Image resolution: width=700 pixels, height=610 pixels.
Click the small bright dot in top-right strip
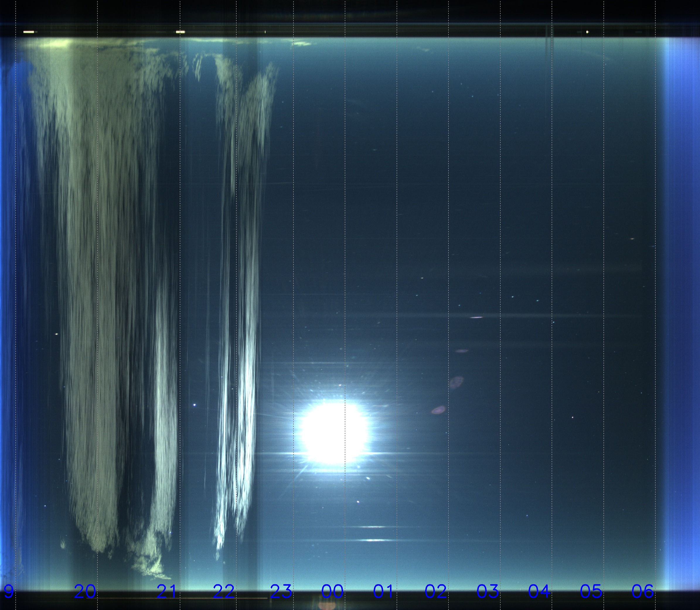(587, 32)
